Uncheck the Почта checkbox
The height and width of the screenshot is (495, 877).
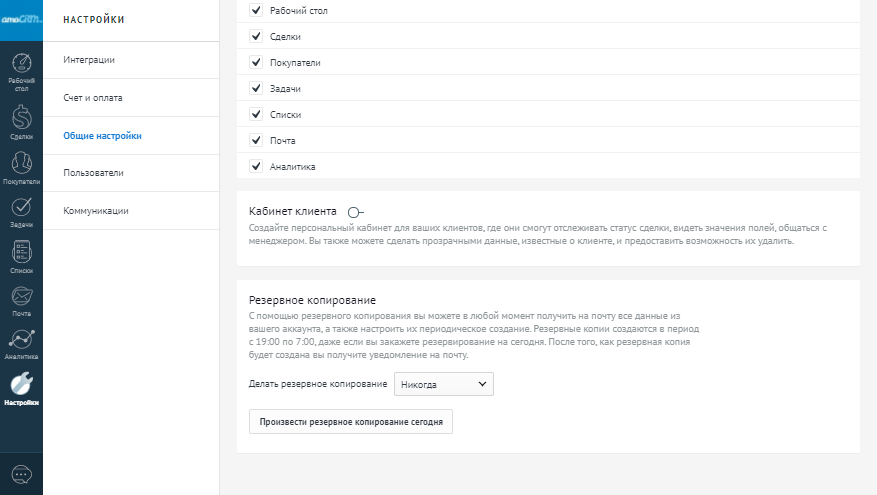(x=256, y=140)
